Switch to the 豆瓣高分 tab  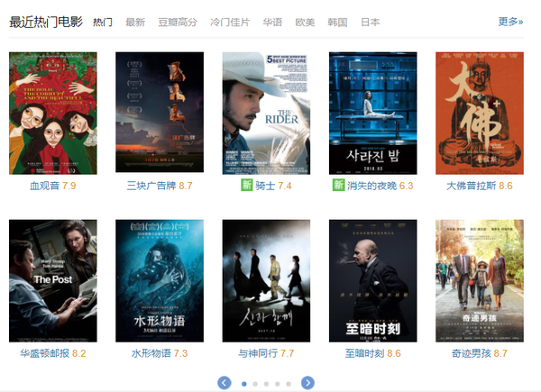[178, 23]
